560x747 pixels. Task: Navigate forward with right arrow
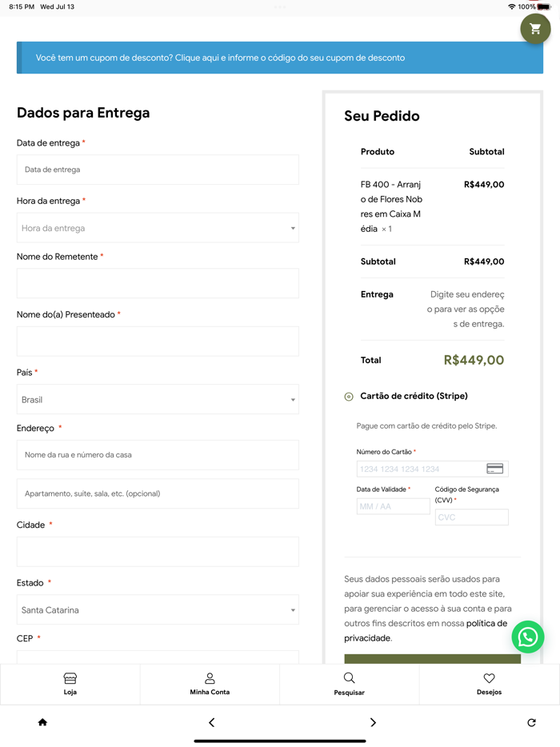373,722
